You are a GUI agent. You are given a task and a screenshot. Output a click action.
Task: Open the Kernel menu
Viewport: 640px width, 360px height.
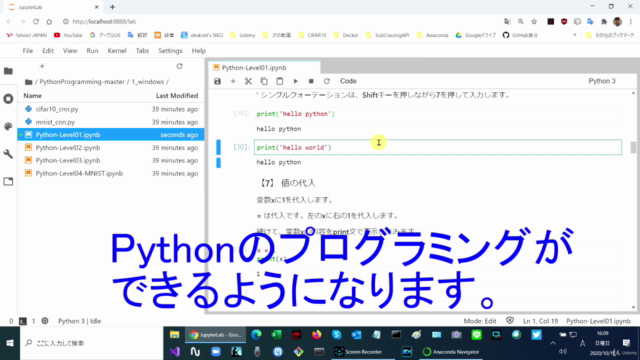(x=117, y=51)
